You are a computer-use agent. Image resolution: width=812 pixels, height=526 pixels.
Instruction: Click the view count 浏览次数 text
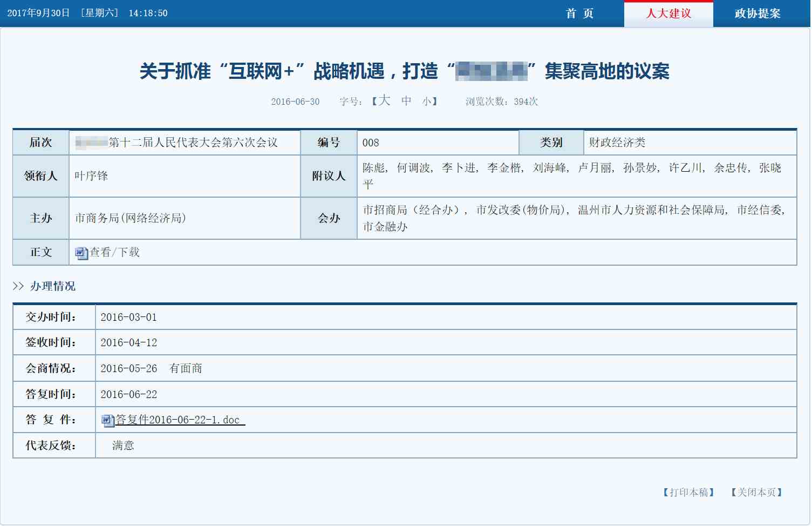[x=501, y=102]
